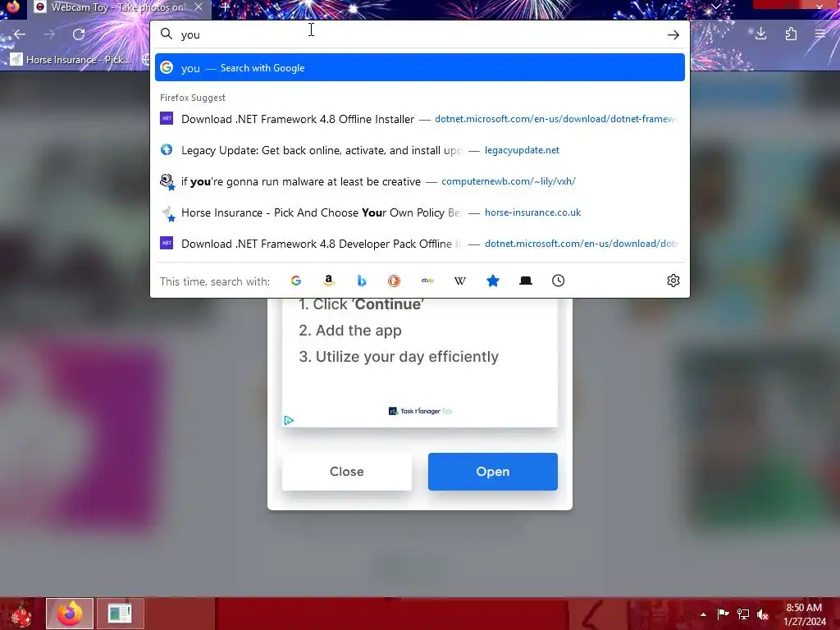Click the Back arrow in Firefox toolbar
840x630 pixels.
[20, 34]
